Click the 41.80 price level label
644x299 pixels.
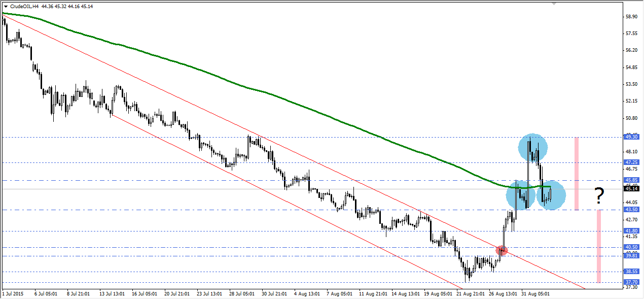(632, 230)
